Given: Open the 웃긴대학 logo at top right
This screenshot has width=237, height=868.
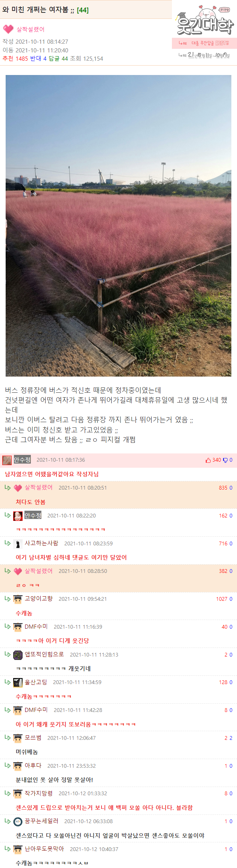Looking at the screenshot, I should click(204, 21).
